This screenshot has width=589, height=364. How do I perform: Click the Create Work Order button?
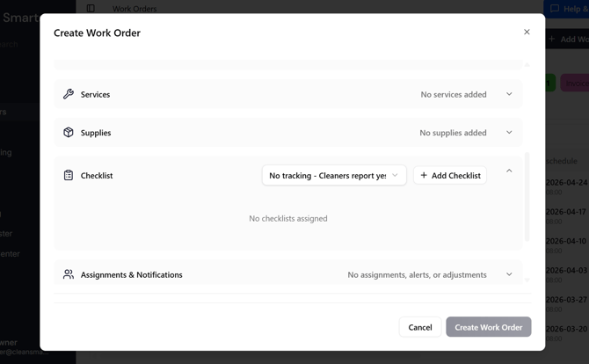coord(488,327)
